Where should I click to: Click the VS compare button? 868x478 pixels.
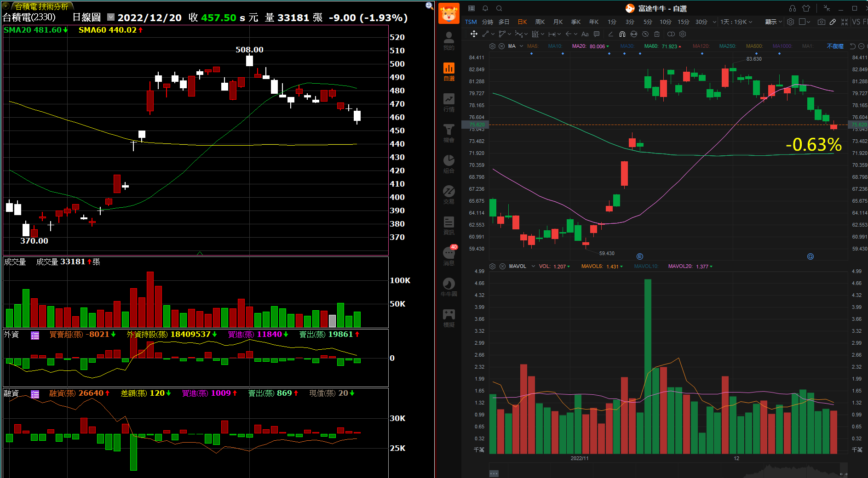tap(856, 22)
